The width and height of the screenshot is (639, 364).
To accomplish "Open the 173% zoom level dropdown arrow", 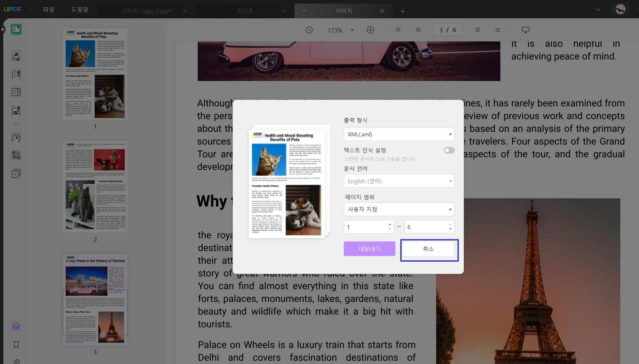I will tap(352, 30).
